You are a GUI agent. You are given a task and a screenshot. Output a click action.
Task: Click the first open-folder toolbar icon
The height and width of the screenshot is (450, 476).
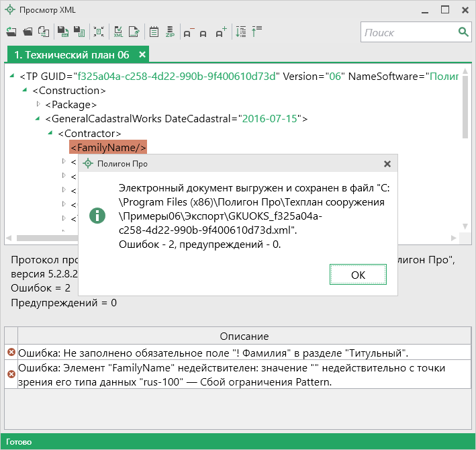(11, 32)
